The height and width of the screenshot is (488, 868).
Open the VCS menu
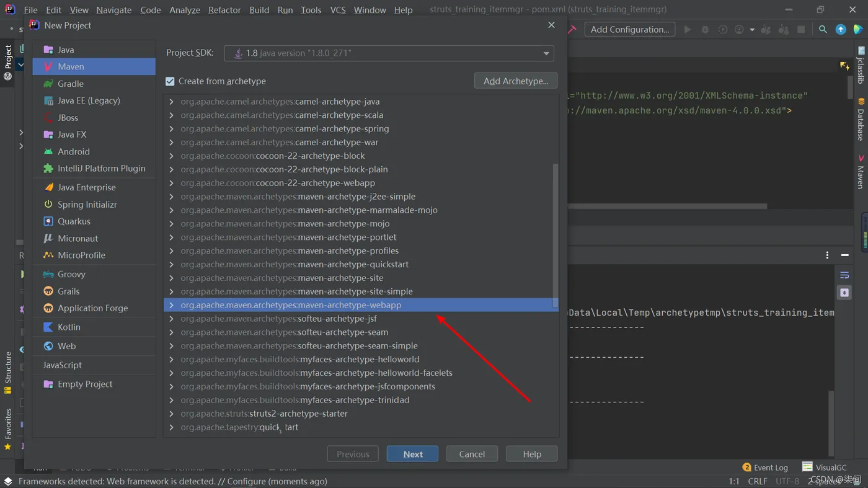[338, 10]
